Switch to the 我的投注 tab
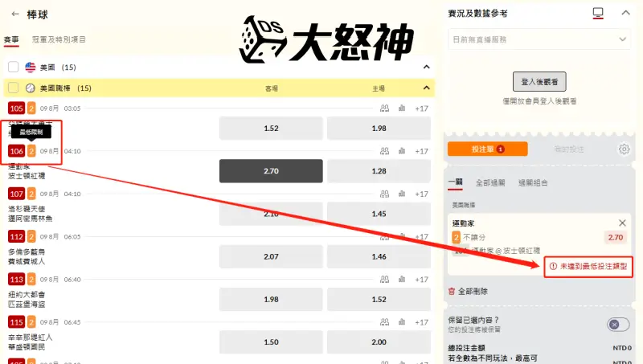 569,149
